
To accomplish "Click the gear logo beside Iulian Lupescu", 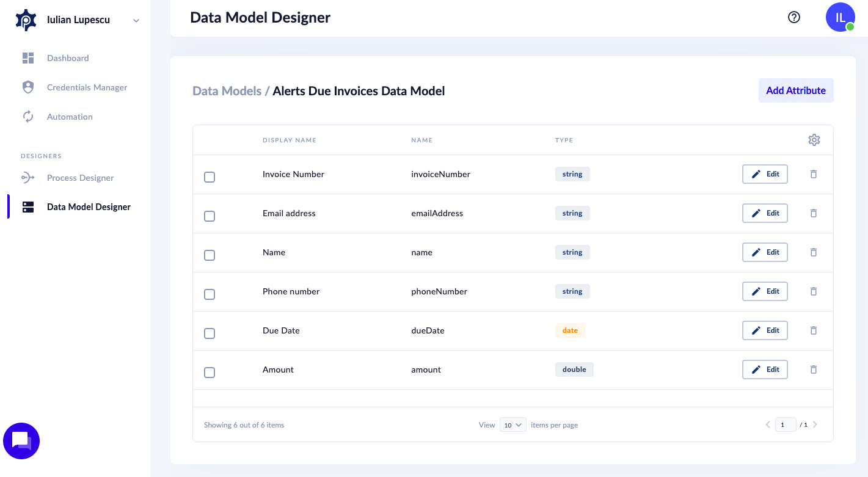I will point(26,20).
